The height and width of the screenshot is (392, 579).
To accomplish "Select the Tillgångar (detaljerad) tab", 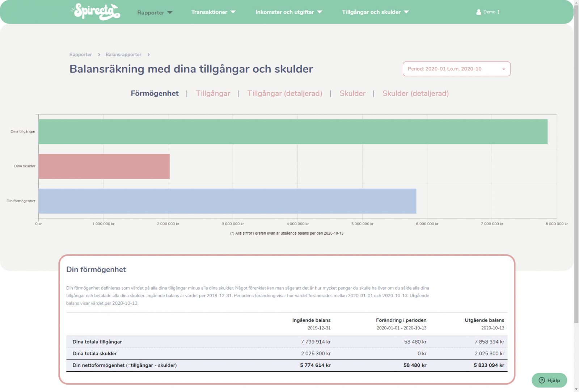I will pos(284,93).
